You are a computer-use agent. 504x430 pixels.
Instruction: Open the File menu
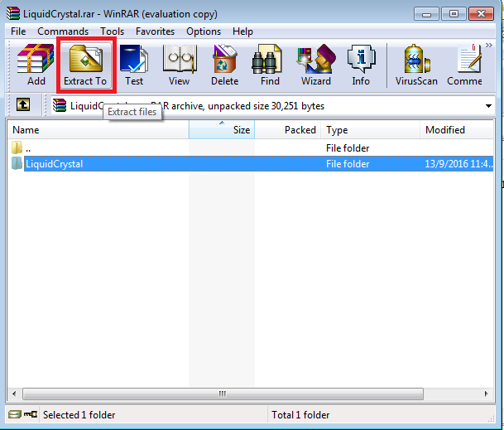click(x=18, y=31)
